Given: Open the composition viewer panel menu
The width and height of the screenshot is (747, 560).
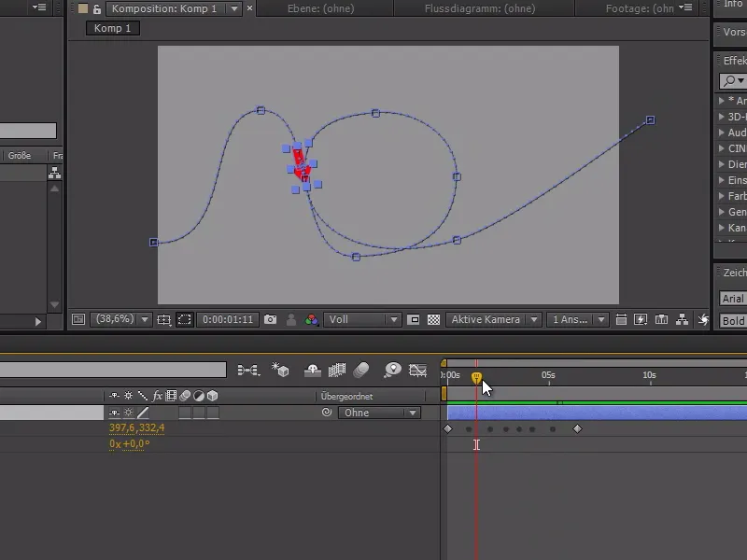Looking at the screenshot, I should tap(685, 7).
